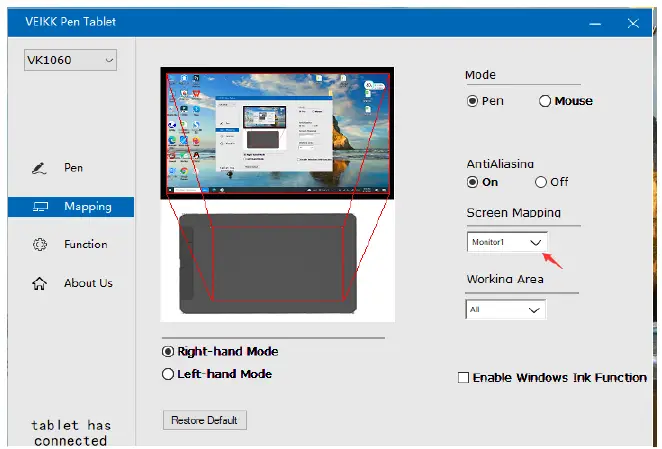Click the tablet working area preview

click(278, 264)
